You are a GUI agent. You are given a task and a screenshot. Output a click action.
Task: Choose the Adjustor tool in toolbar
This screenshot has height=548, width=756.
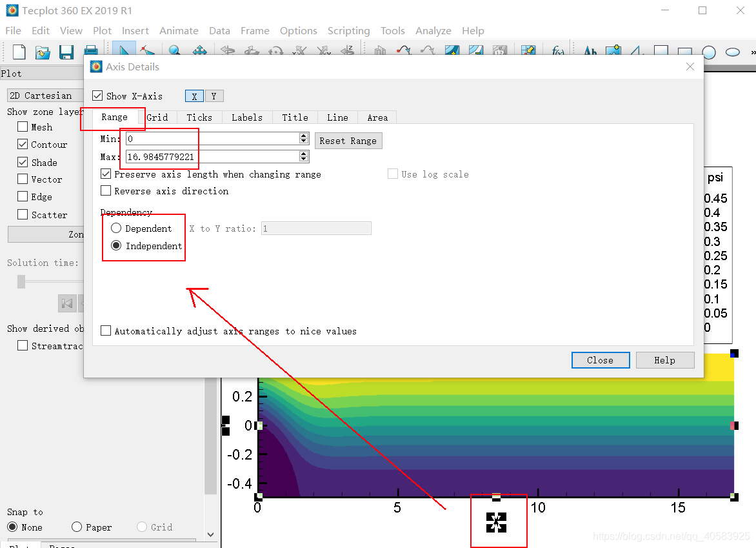[147, 50]
